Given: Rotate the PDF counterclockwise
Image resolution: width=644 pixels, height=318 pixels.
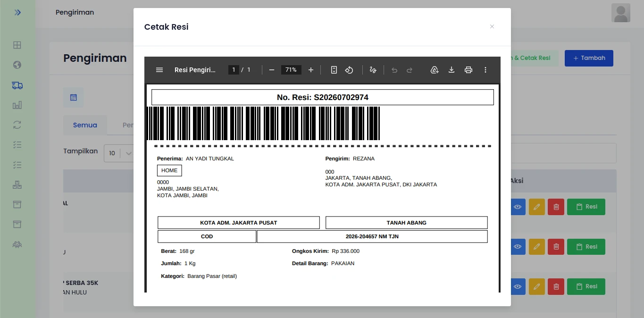Looking at the screenshot, I should [349, 70].
